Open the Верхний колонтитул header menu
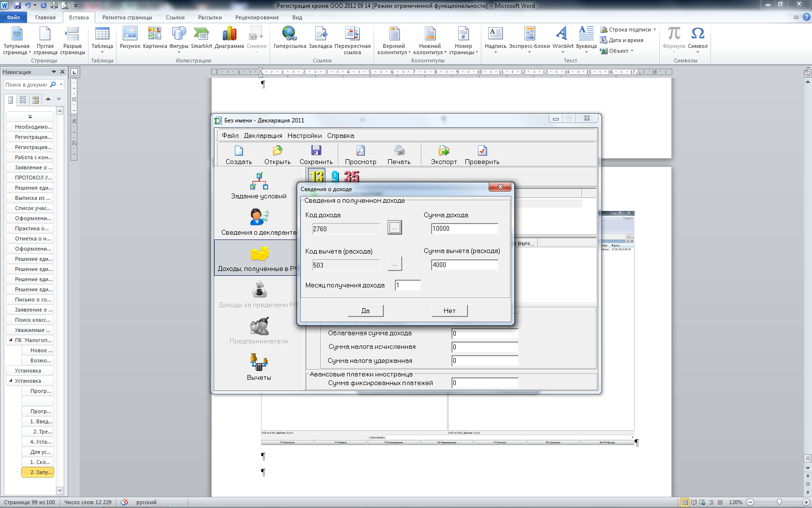Image resolution: width=812 pixels, height=508 pixels. pos(394,41)
